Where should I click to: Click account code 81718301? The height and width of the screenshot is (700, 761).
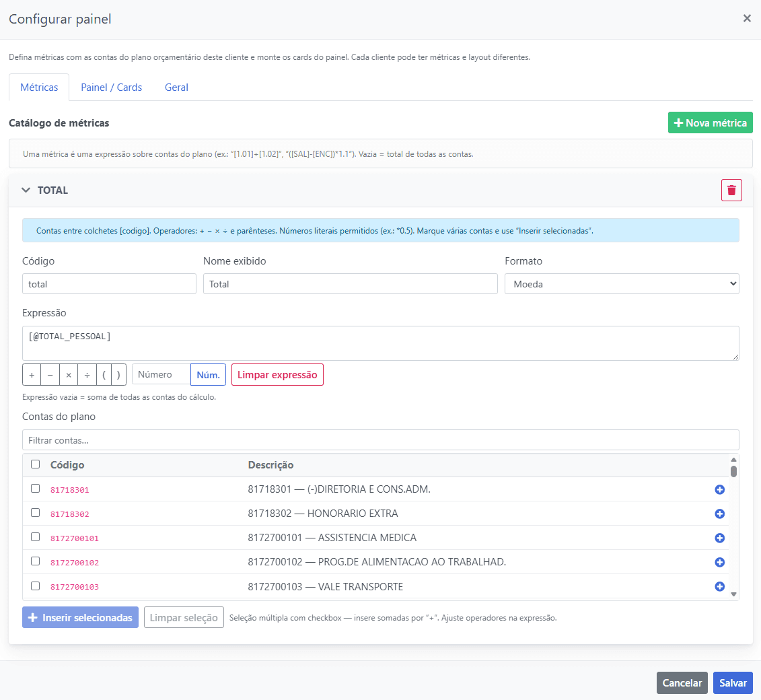click(70, 490)
